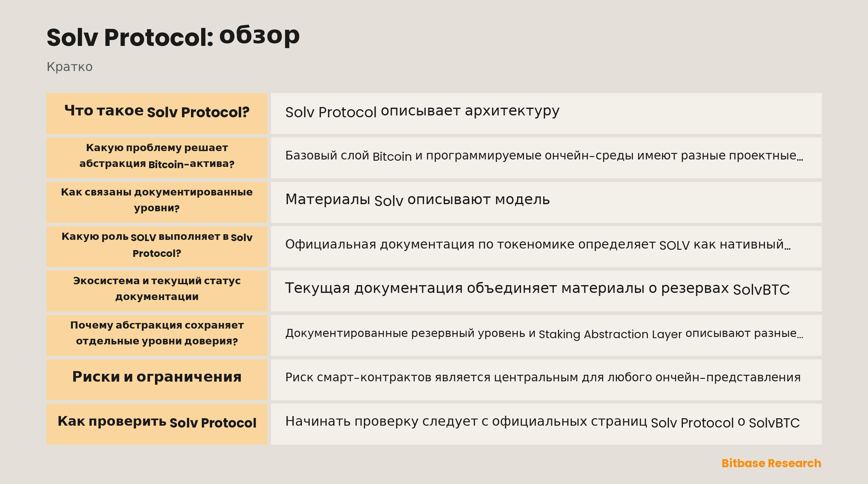The height and width of the screenshot is (484, 868).
Task: Select 'Почему абстракция сохраняет отдельные уровни доверия?'
Action: point(157,335)
